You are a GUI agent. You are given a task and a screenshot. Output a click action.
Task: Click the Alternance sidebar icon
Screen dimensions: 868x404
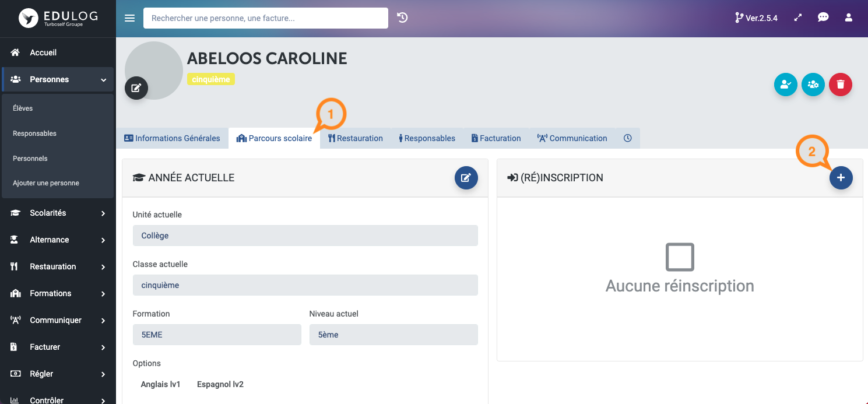click(x=16, y=240)
